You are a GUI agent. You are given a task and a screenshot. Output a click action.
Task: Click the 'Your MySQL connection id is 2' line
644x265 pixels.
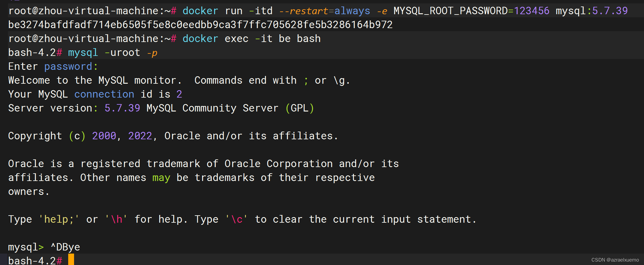click(x=95, y=94)
